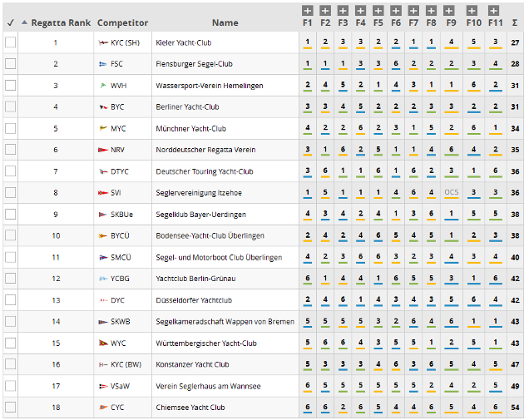Expand the F3 race column
Screen dimensions: 524x420
pos(343,11)
